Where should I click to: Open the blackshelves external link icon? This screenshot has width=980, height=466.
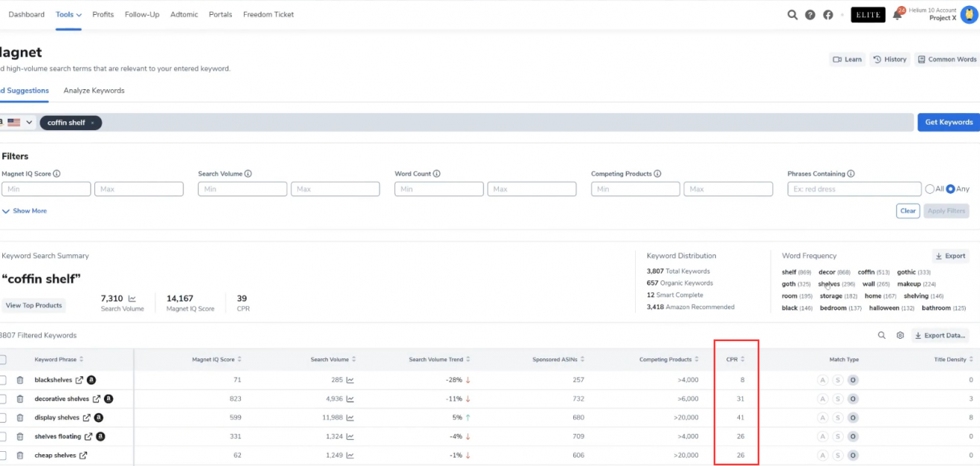coord(80,380)
